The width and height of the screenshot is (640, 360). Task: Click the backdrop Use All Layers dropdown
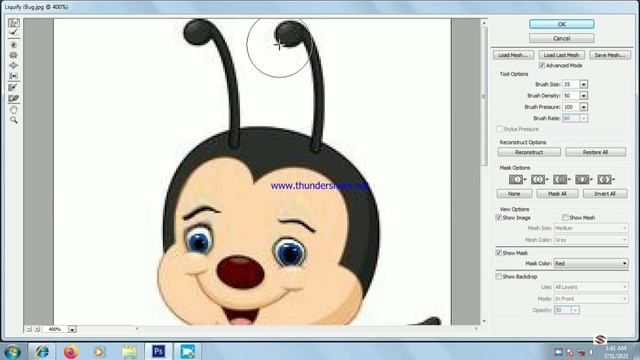click(591, 287)
